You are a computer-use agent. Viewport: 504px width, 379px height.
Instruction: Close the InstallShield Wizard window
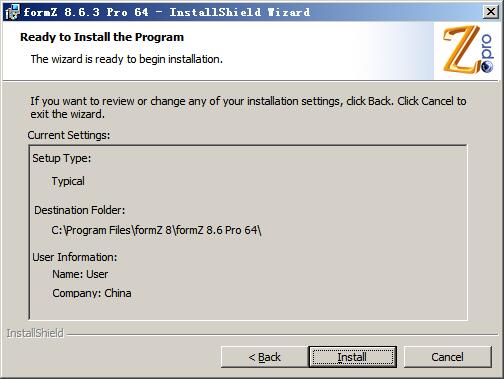click(x=491, y=12)
